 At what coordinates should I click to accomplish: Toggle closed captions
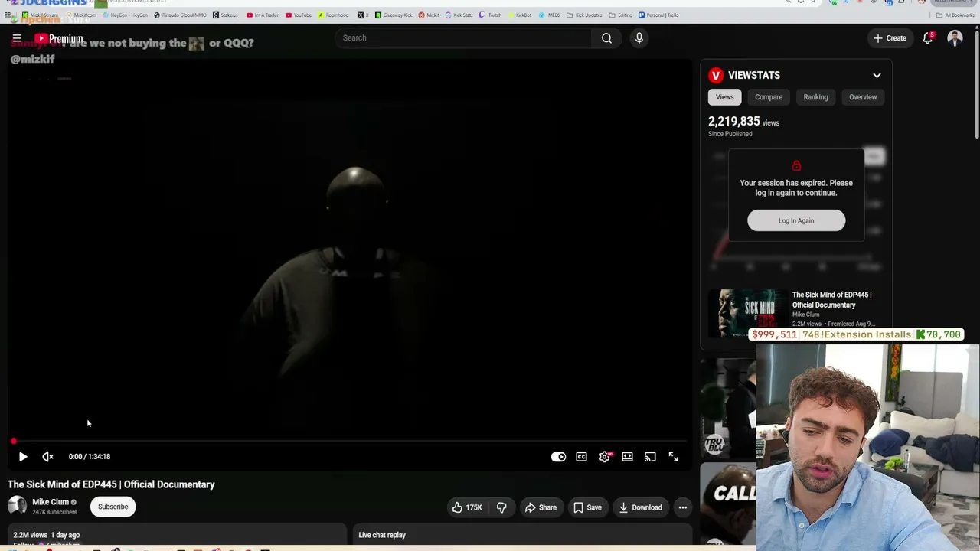click(582, 457)
